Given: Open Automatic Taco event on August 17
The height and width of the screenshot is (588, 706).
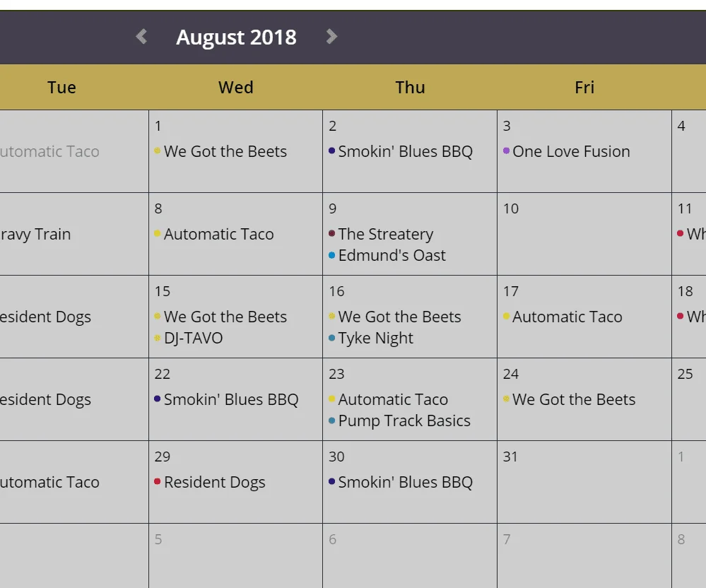Looking at the screenshot, I should [567, 317].
